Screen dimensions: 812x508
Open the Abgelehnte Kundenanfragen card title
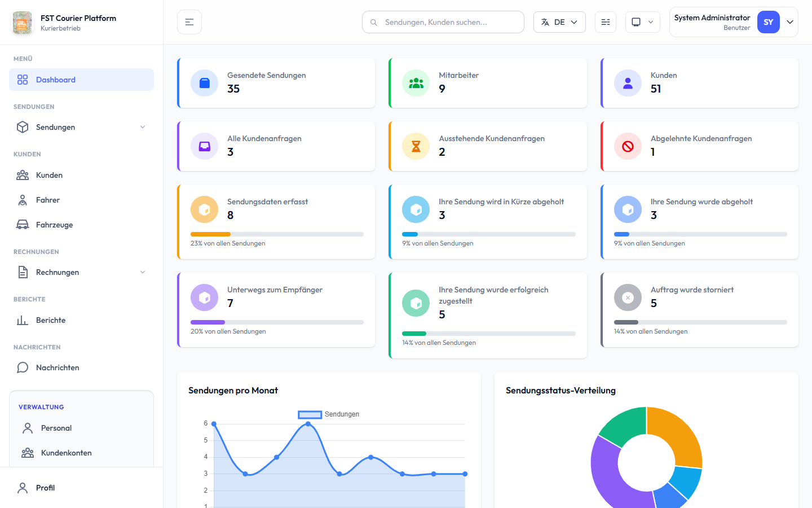pyautogui.click(x=701, y=138)
